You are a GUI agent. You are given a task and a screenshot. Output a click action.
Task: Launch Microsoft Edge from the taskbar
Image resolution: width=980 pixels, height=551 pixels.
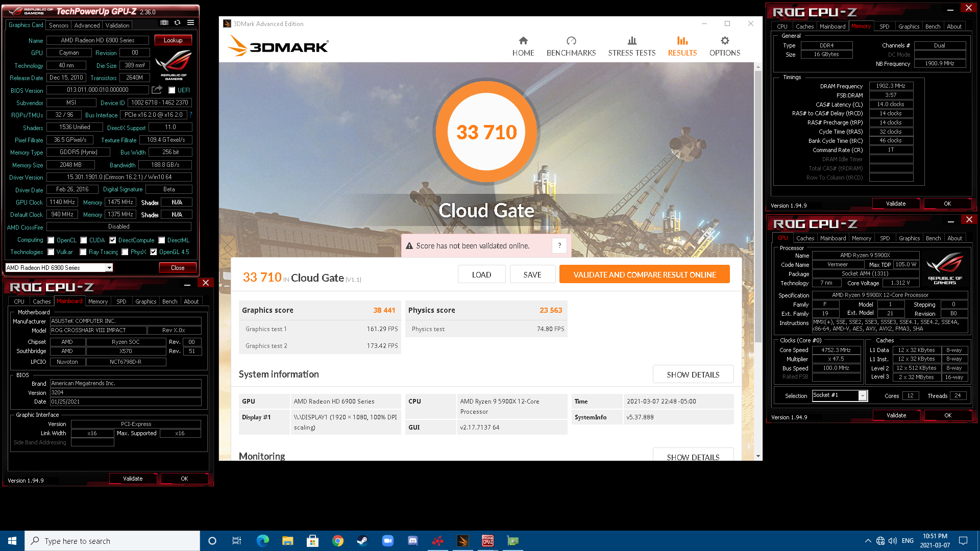click(x=262, y=541)
